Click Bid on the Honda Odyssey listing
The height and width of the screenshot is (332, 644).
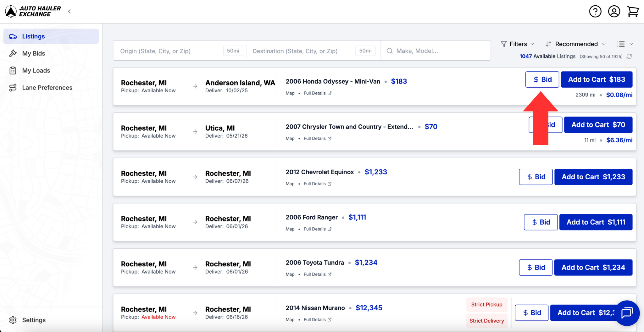click(542, 79)
